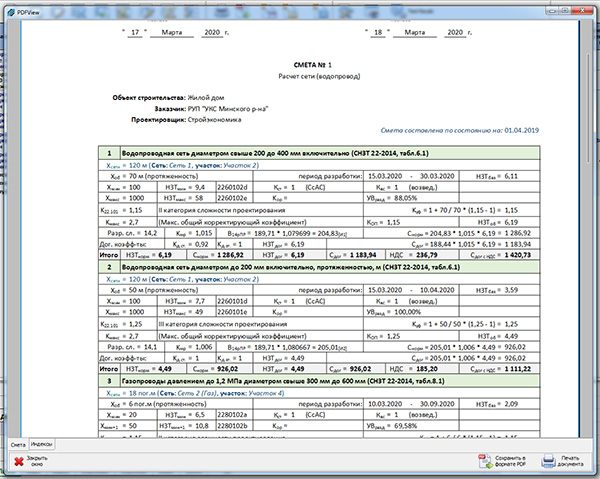The image size is (600, 479).
Task: Click the line 18 пог.м Сеть 2 (Газ), Участок 4
Action: pos(195,393)
